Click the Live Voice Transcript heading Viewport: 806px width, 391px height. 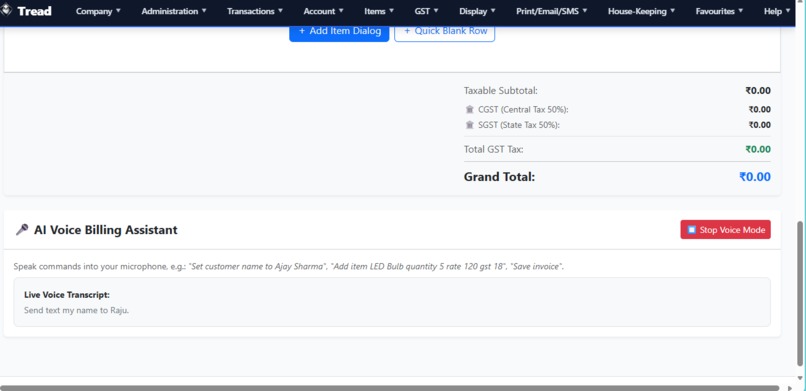point(67,295)
